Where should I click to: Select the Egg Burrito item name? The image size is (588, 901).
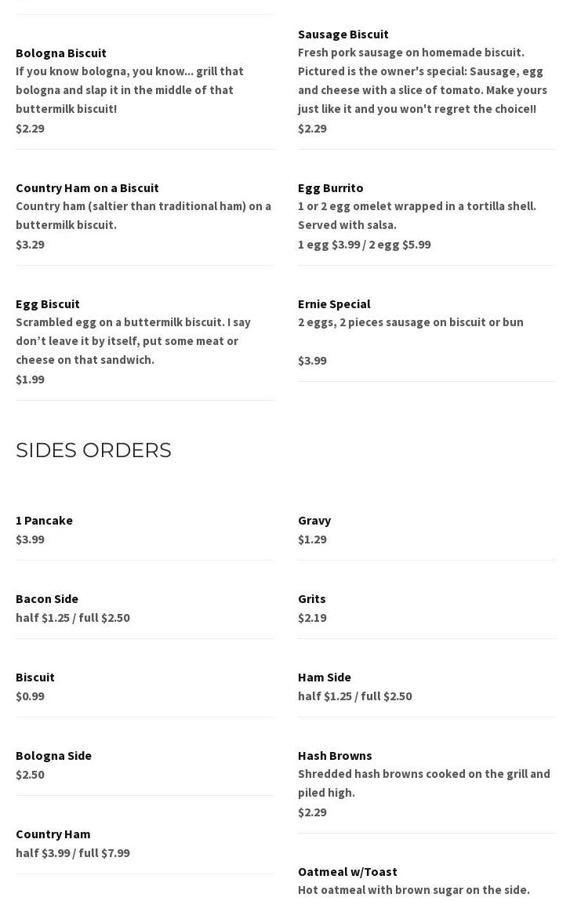(x=330, y=187)
